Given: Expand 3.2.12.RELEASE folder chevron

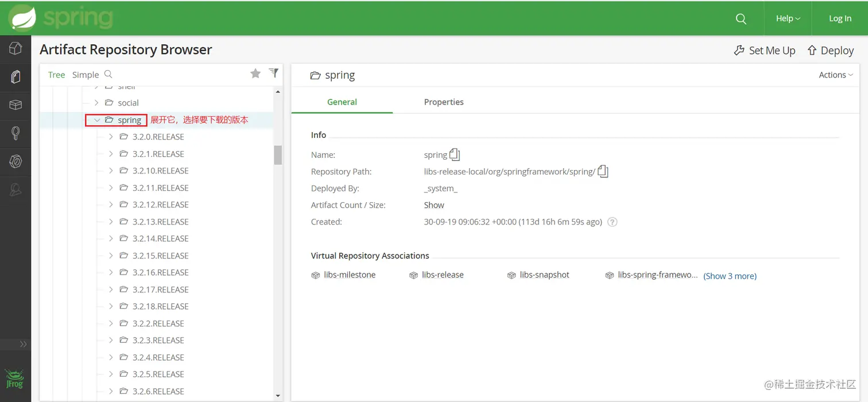Looking at the screenshot, I should (111, 204).
